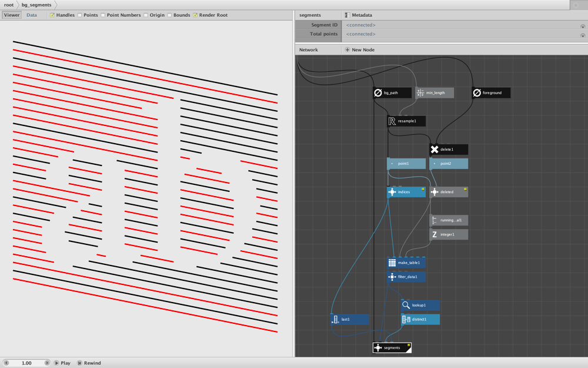Click the last1 node's list icon
The width and height of the screenshot is (588, 368).
pyautogui.click(x=335, y=320)
